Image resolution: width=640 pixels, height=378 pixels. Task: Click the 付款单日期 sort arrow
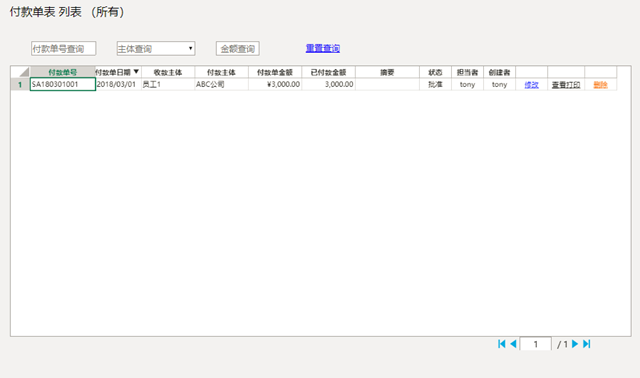[x=136, y=72]
